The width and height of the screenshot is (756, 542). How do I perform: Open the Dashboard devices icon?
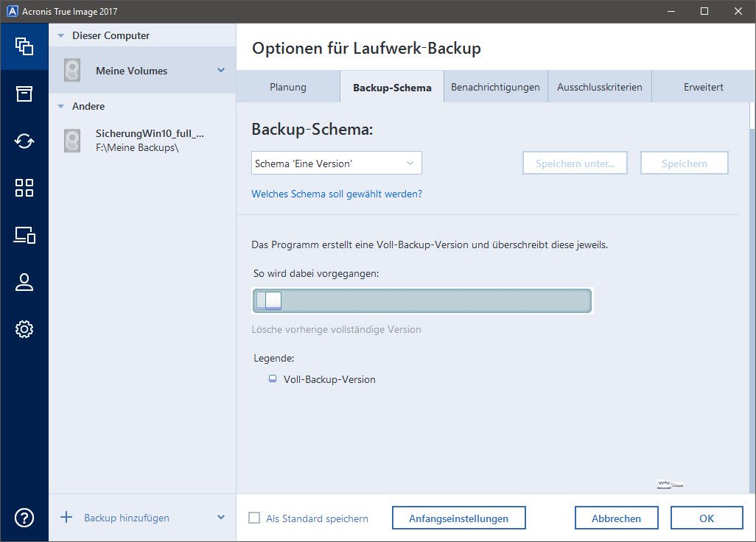point(24,235)
